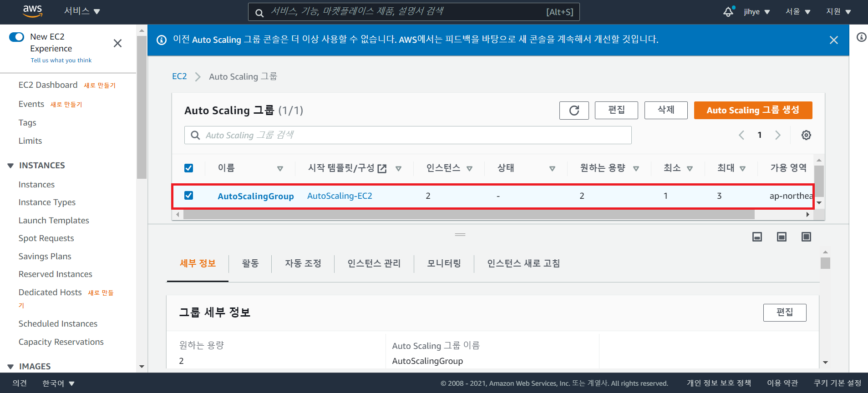Open Events in sidebar
The image size is (868, 393).
pos(31,104)
